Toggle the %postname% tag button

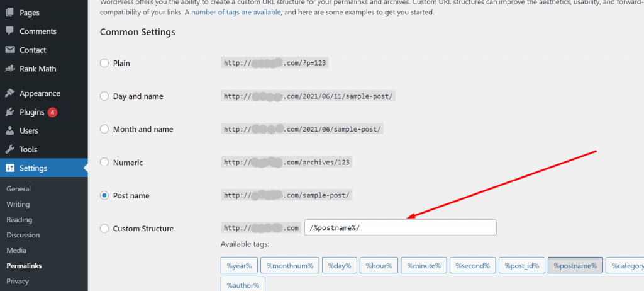(x=575, y=265)
